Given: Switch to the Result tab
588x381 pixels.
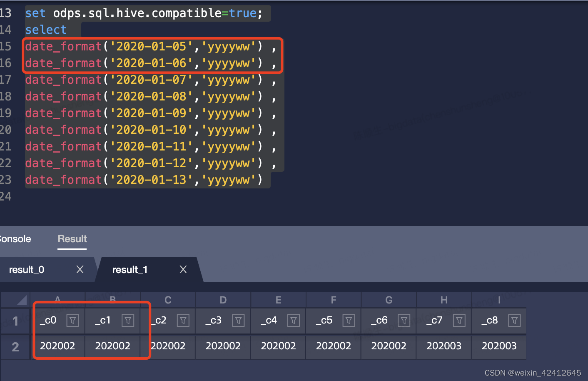Looking at the screenshot, I should 72,239.
